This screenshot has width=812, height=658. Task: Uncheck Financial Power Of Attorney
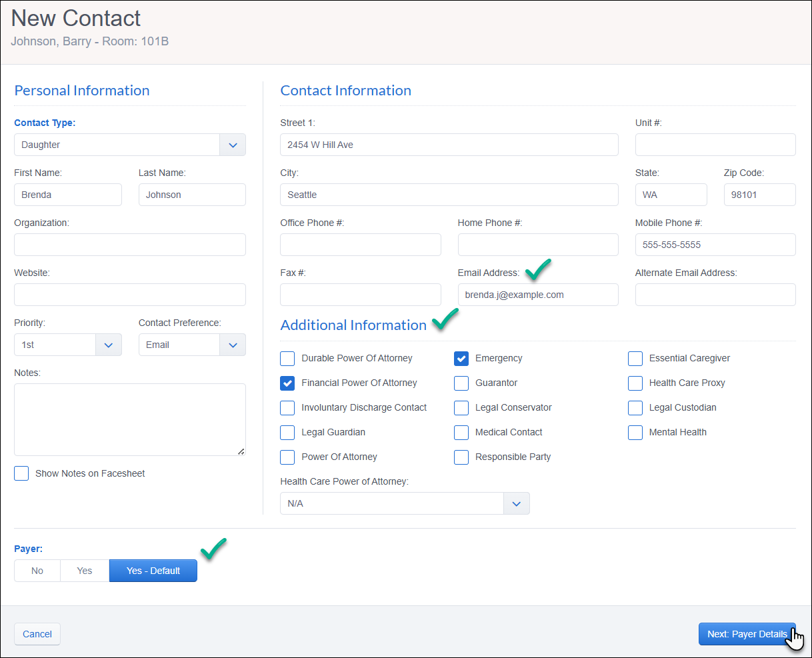coord(287,383)
